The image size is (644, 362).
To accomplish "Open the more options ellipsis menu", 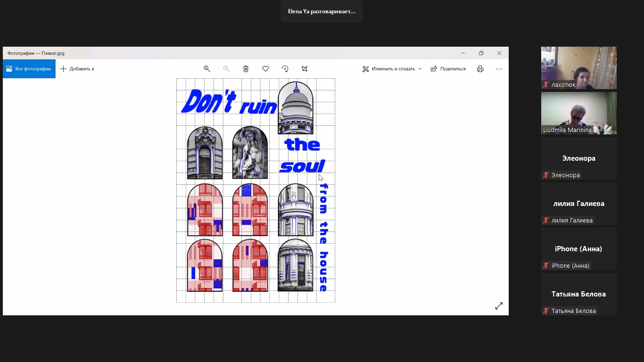I will click(x=499, y=69).
